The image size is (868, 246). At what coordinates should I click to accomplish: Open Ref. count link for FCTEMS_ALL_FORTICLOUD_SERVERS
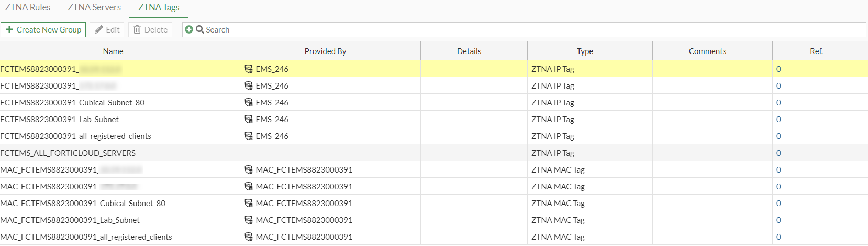778,153
